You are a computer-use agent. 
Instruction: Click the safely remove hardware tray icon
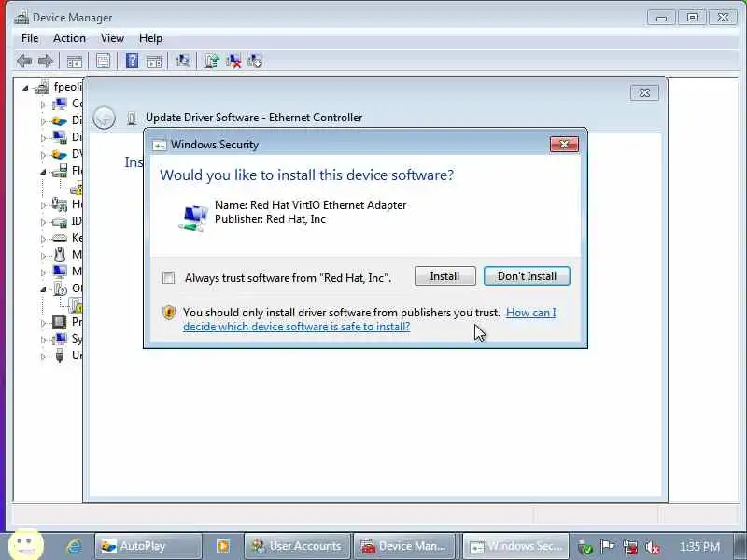pos(585,547)
